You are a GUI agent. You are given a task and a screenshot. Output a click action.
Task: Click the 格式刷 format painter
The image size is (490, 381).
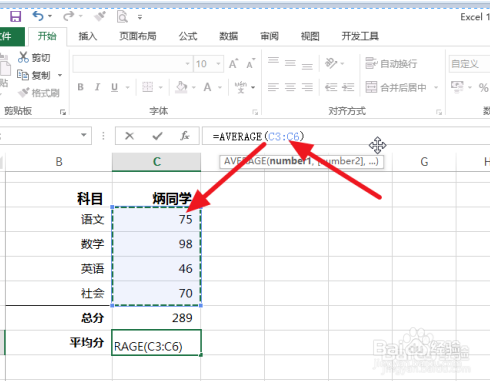pos(39,93)
